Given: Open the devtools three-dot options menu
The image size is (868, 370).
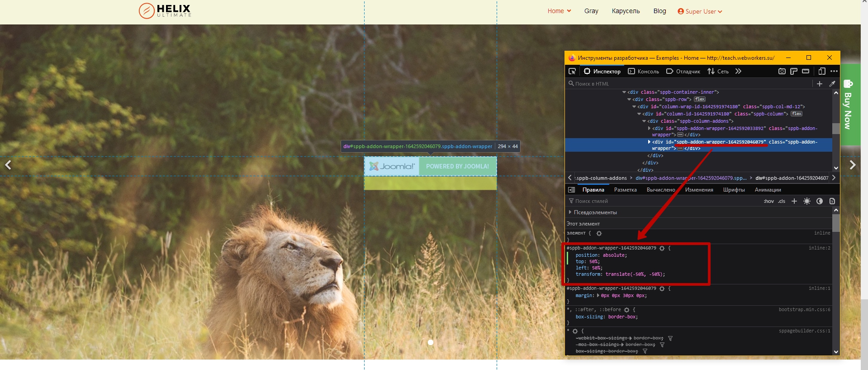Looking at the screenshot, I should point(834,71).
